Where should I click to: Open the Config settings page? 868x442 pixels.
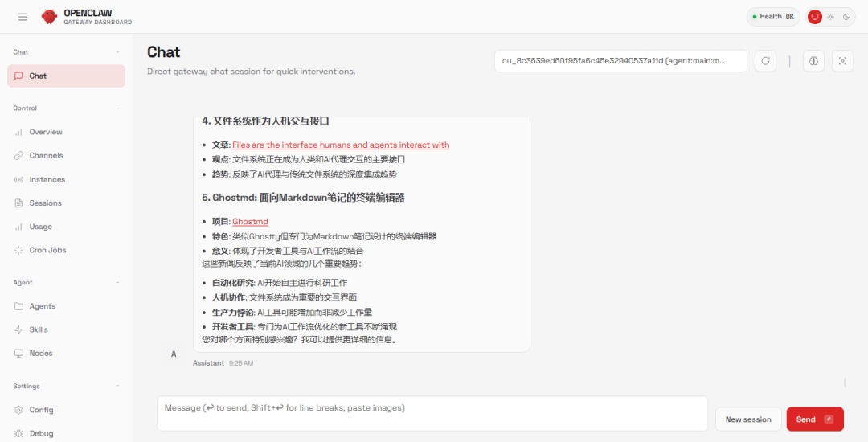pos(67,410)
